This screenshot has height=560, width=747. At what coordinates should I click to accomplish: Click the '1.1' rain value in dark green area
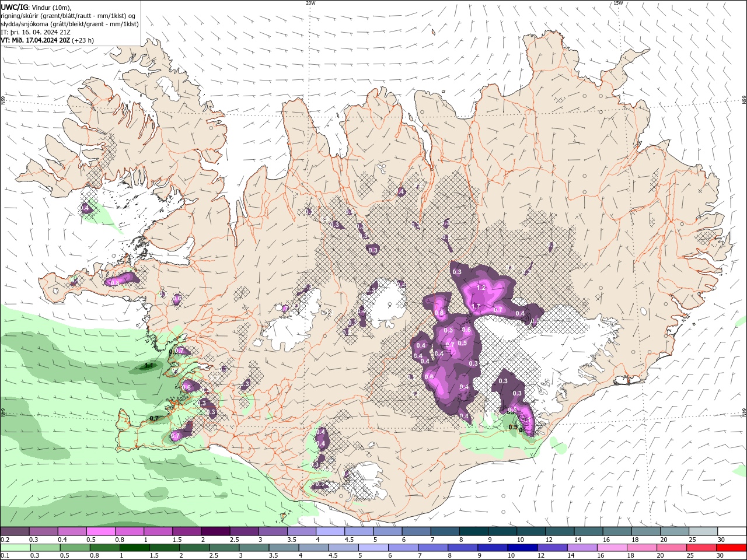click(x=148, y=366)
